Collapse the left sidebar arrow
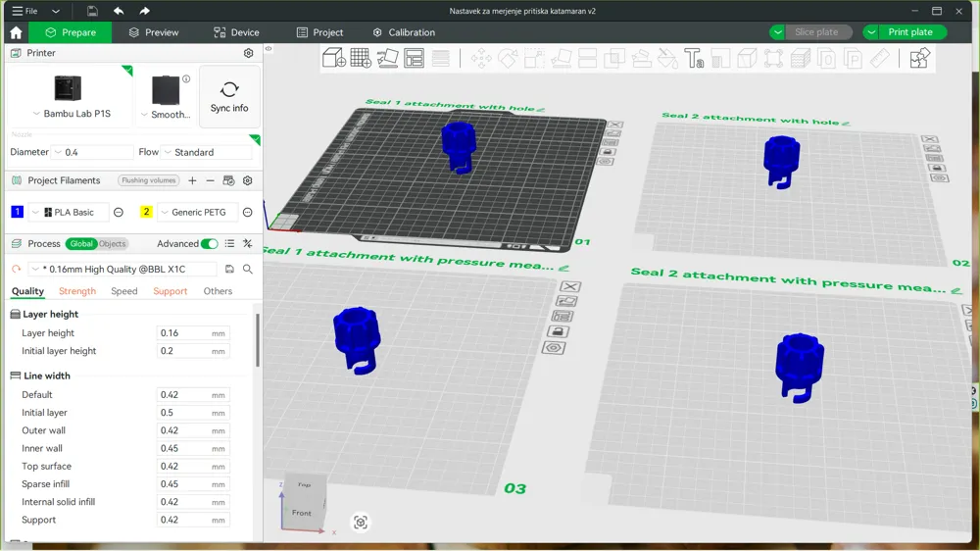Viewport: 980px width, 551px height. click(269, 48)
